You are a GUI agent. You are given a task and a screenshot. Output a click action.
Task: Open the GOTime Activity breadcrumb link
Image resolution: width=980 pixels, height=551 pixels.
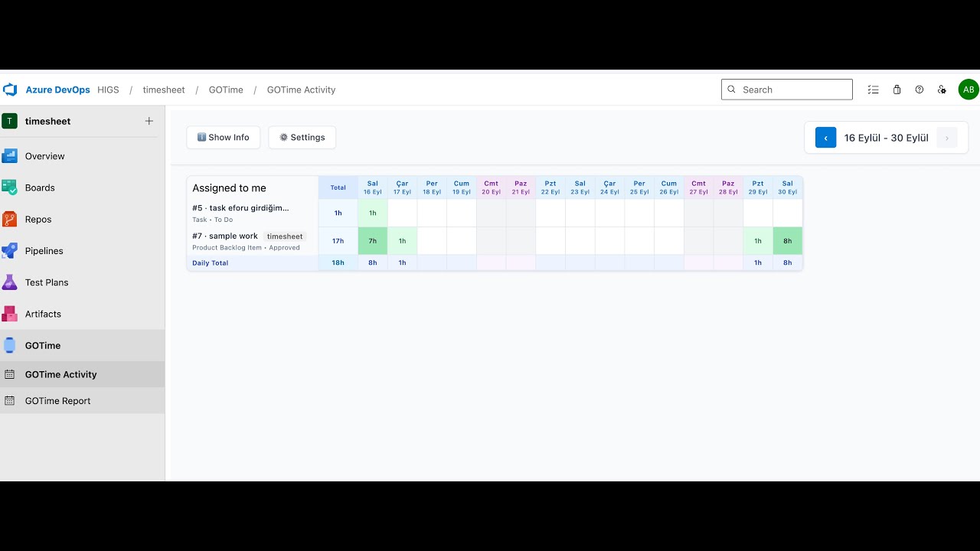[301, 90]
